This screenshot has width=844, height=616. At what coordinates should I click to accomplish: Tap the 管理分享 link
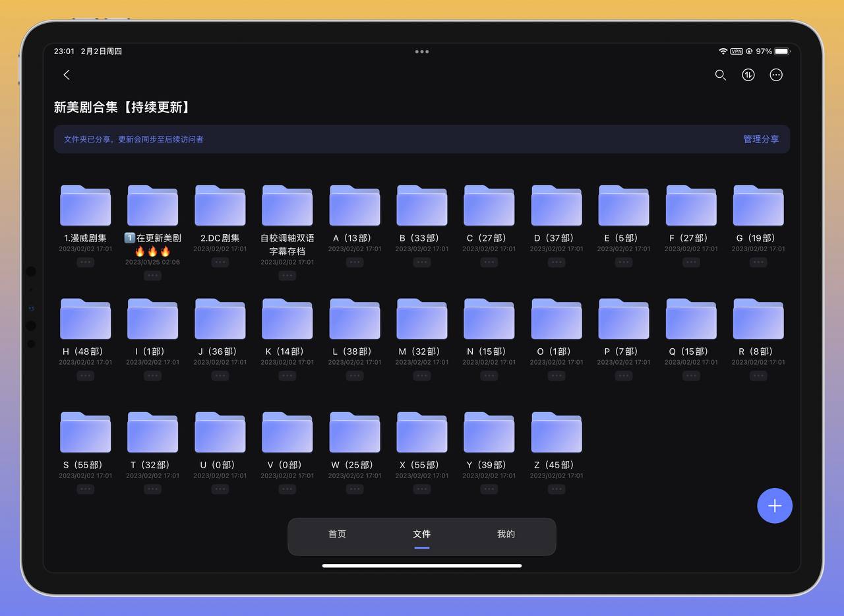coord(761,139)
